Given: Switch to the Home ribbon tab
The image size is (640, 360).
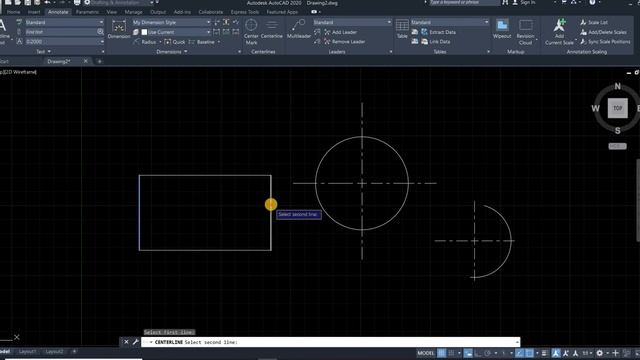Looking at the screenshot, I should coord(13,12).
